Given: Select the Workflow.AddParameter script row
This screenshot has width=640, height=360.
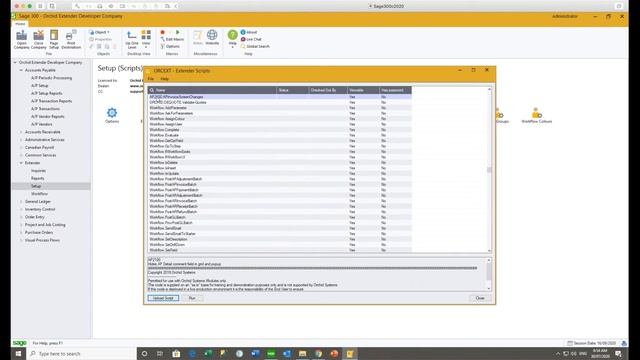Looking at the screenshot, I should 280,108.
